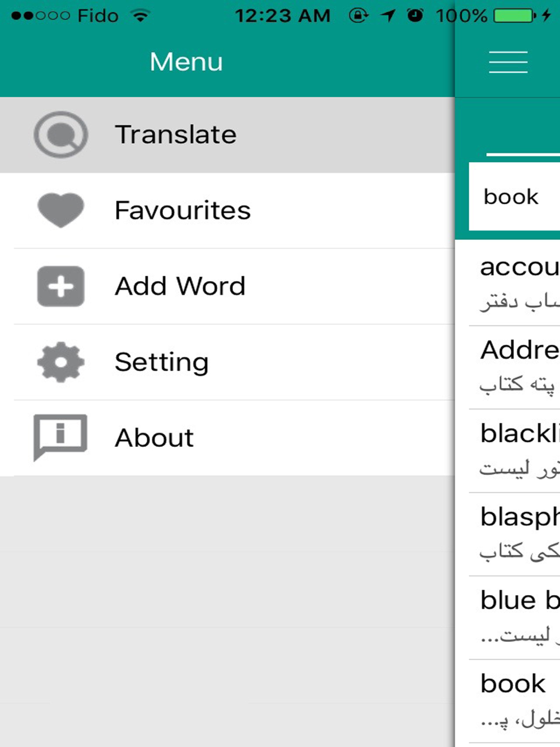Viewport: 560px width, 747px height.
Task: Focus the search field containing 'book'
Action: [514, 197]
